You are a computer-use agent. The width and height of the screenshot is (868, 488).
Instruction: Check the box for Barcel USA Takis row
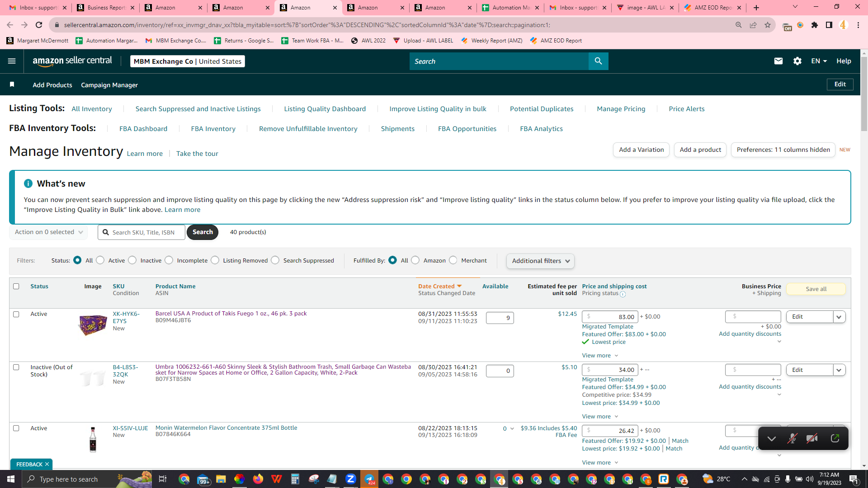(16, 314)
